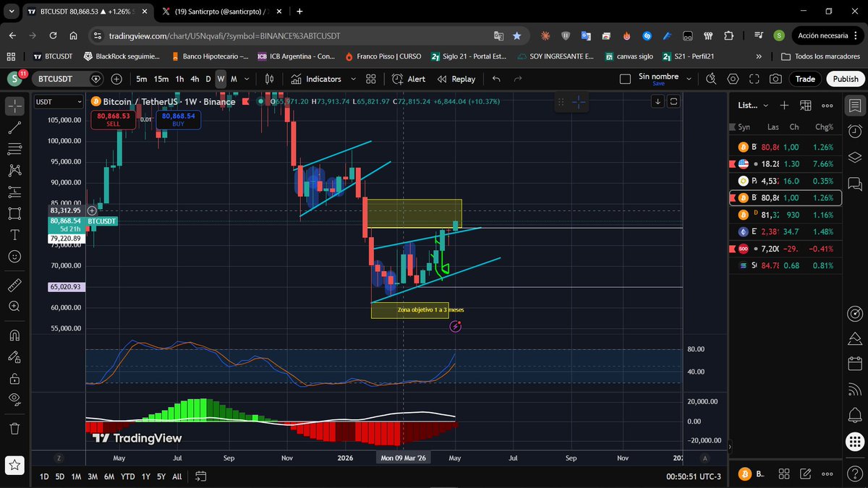Screen dimensions: 868x488
Task: Open the layout templates grid icon
Action: pos(371,79)
